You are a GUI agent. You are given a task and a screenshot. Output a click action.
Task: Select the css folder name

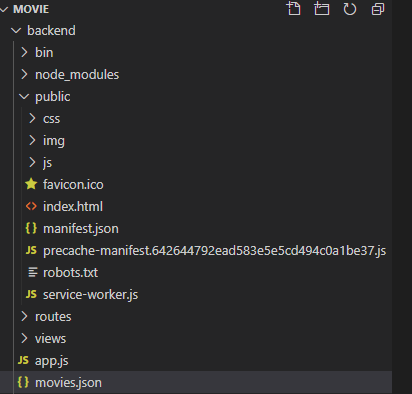pos(52,119)
